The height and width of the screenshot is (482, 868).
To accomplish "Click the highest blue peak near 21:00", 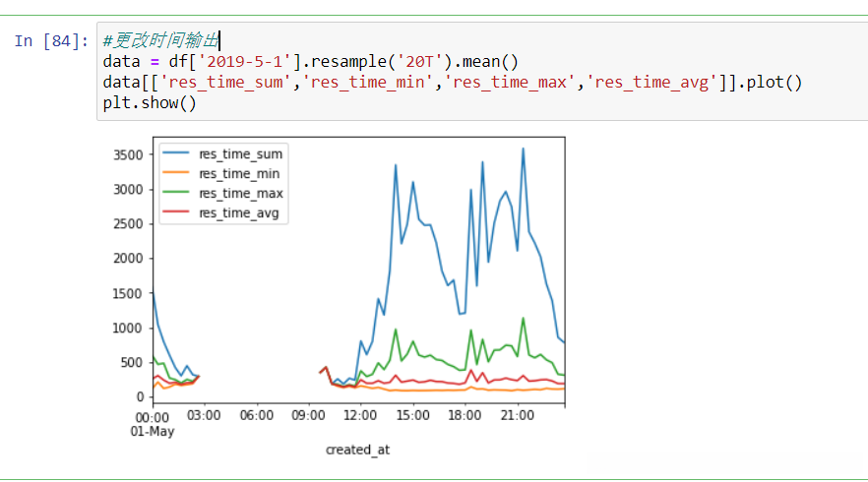I will (524, 150).
